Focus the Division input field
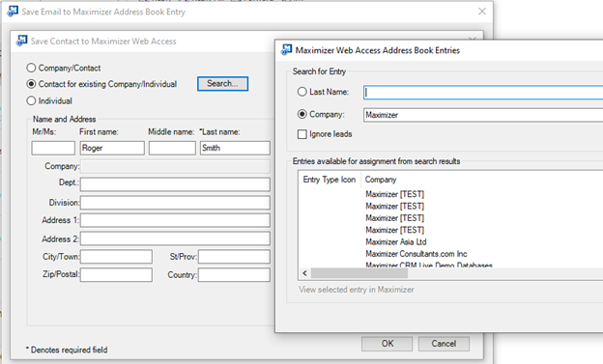 [x=175, y=203]
